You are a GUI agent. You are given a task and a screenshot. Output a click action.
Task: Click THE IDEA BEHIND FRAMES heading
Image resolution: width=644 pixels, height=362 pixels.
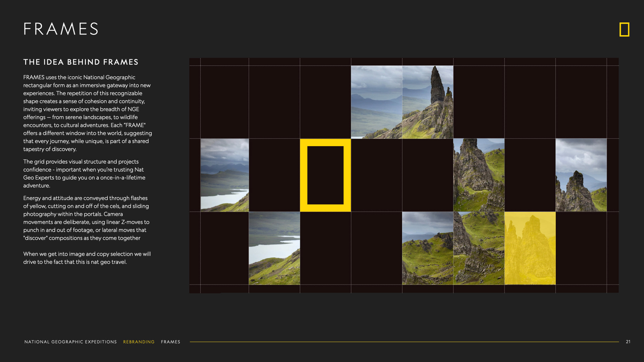[x=81, y=62]
